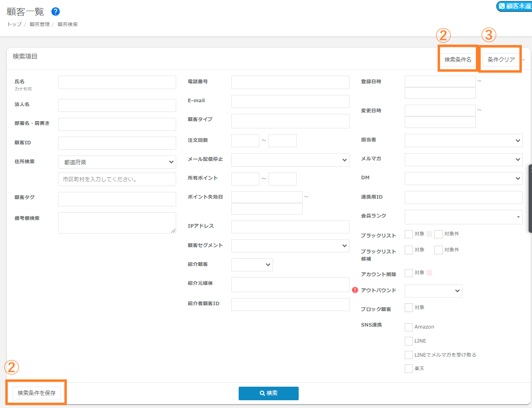Click the 注文回数 minimum field
The height and width of the screenshot is (408, 532).
tap(245, 141)
